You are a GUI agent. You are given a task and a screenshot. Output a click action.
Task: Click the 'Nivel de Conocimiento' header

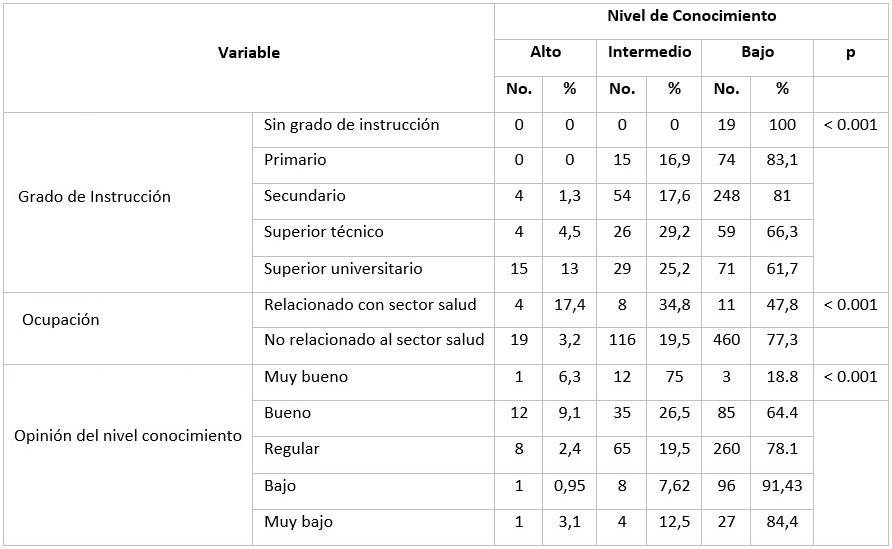point(691,16)
